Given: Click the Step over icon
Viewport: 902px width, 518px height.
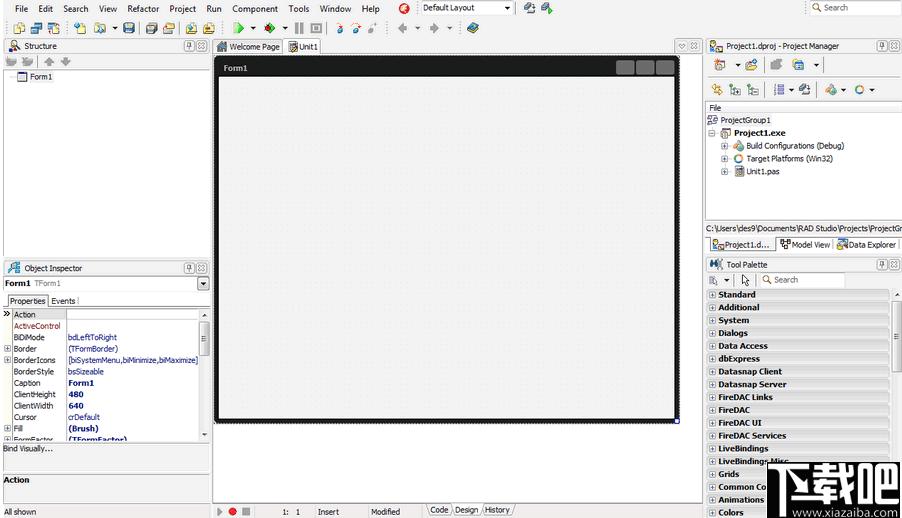Looking at the screenshot, I should point(356,28).
